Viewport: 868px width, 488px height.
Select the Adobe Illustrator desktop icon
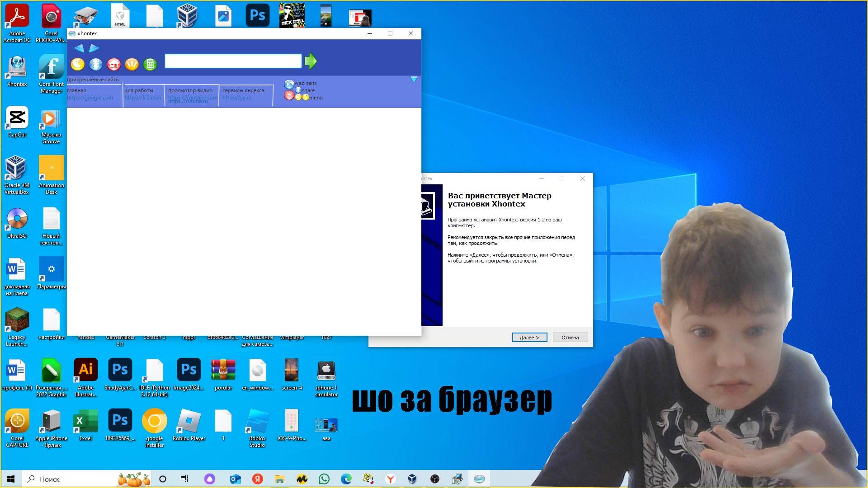(x=85, y=378)
